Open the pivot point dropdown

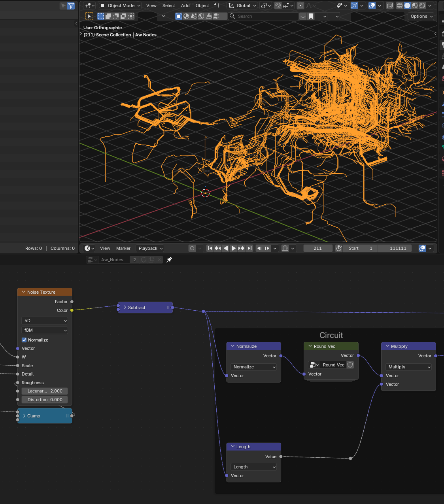point(266,6)
